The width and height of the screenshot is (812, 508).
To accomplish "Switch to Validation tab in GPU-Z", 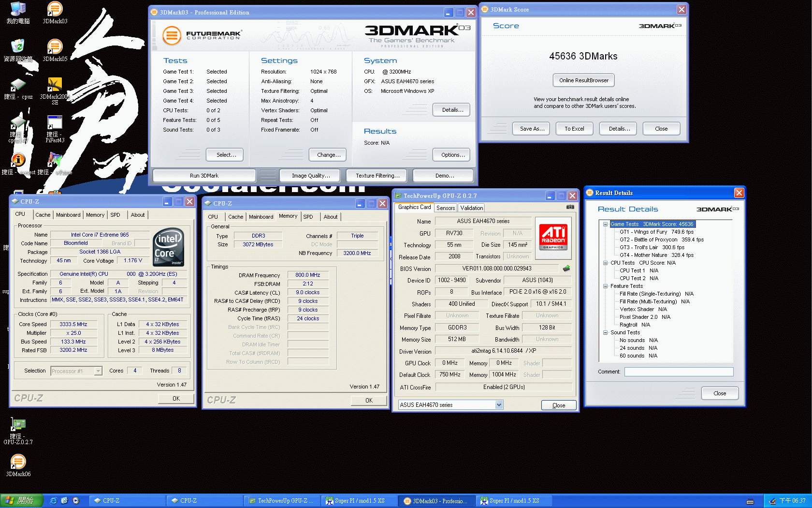I will coord(472,208).
